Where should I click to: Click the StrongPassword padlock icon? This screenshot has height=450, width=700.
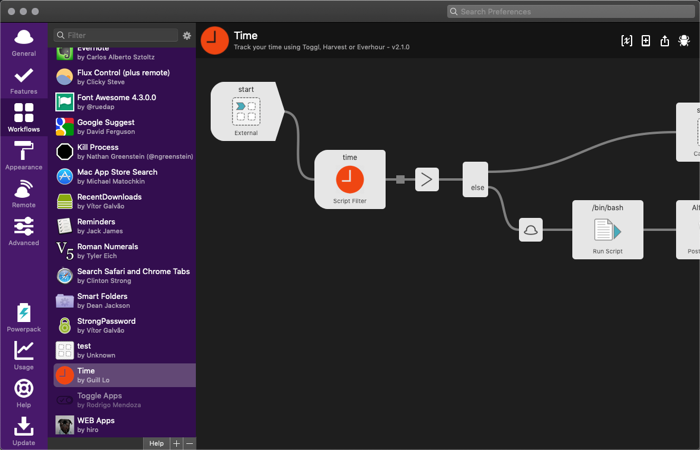pyautogui.click(x=65, y=325)
